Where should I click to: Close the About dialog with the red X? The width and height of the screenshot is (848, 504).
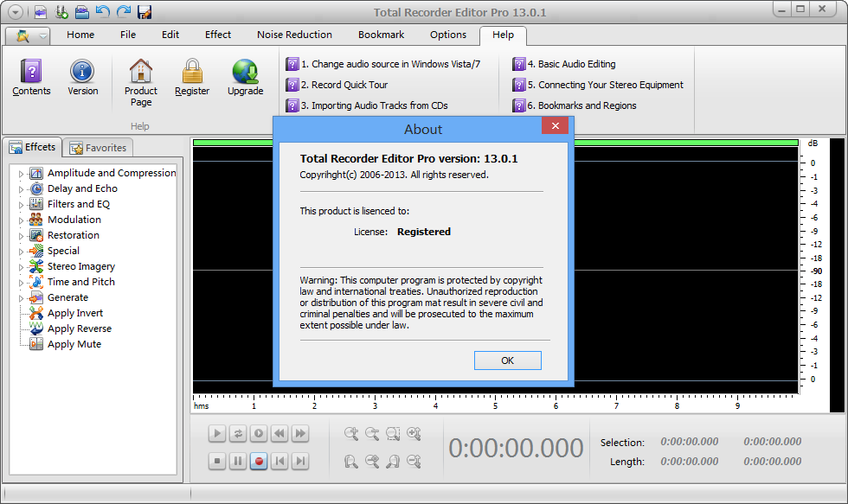(x=555, y=126)
